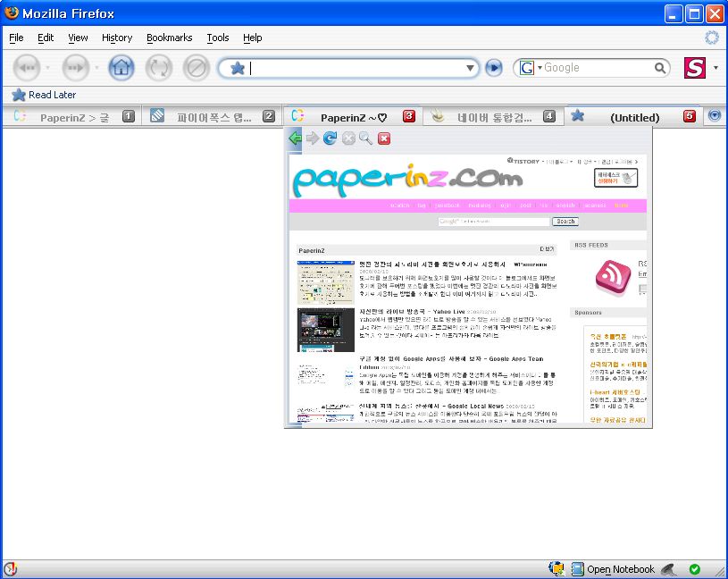Click the first article thumbnail in preview

point(326,282)
